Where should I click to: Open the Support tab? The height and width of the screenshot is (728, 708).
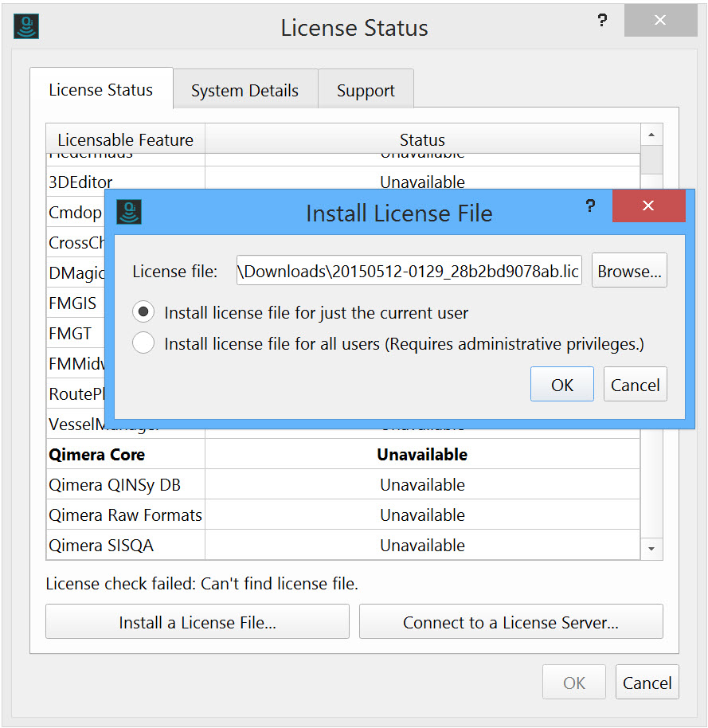coord(366,91)
